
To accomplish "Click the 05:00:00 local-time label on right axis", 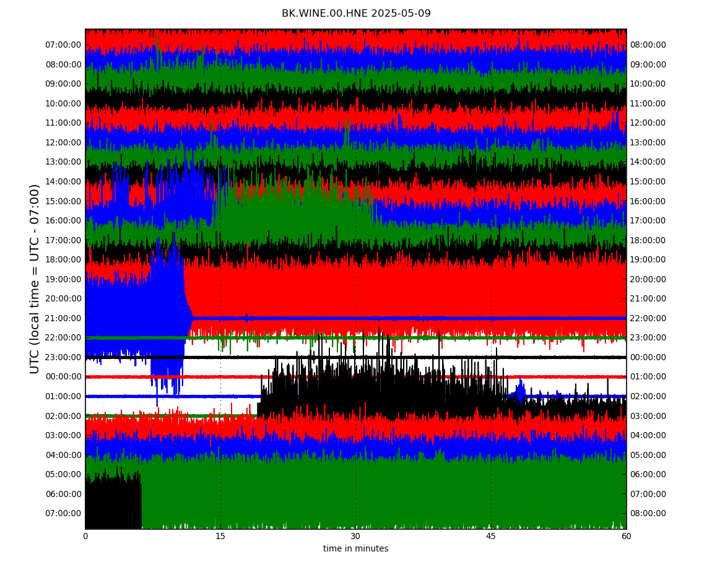I will pyautogui.click(x=648, y=455).
